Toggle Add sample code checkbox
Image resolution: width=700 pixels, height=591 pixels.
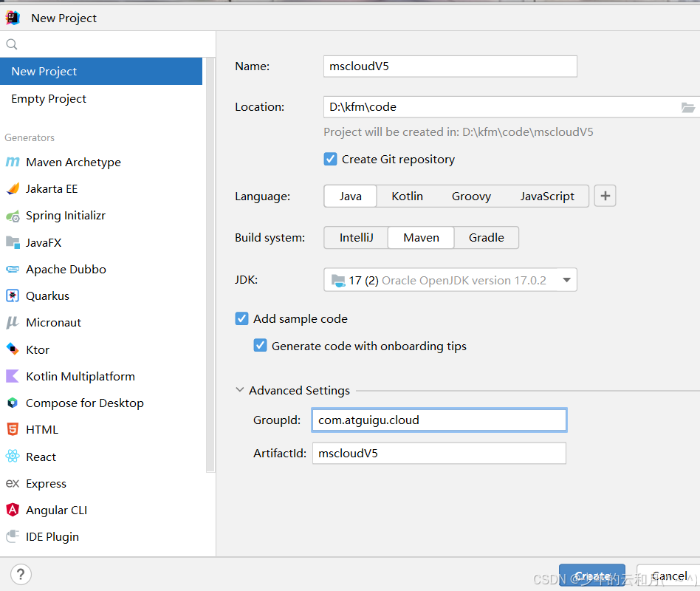point(241,318)
